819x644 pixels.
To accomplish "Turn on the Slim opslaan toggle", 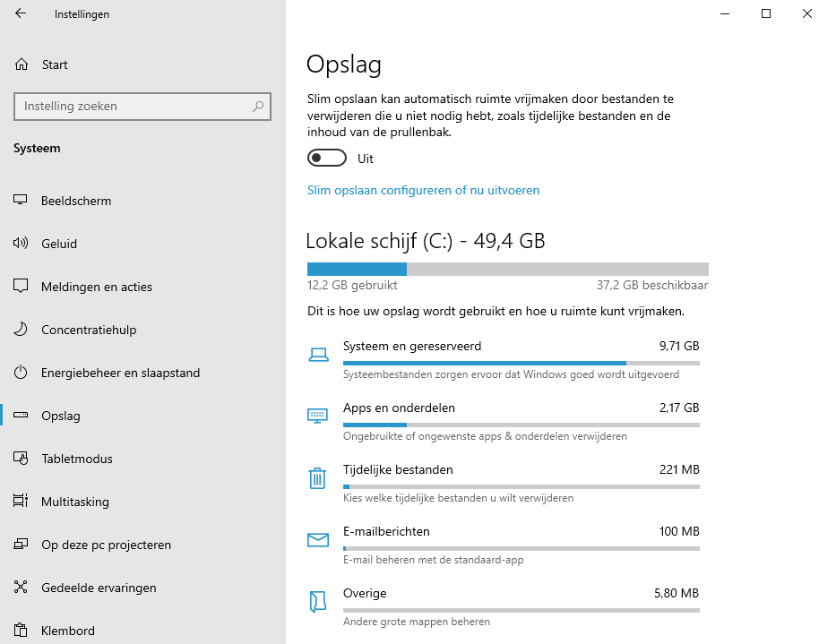I will [x=327, y=159].
